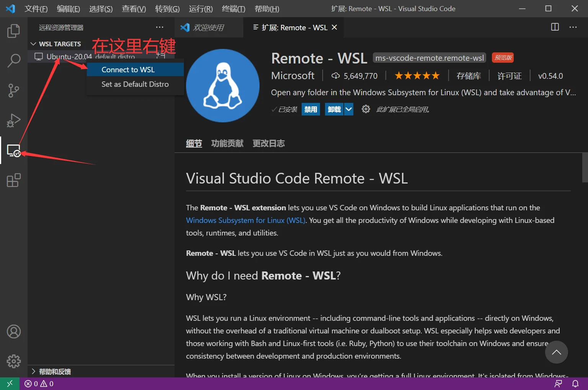This screenshot has width=588, height=390.
Task: Click the split editor icon
Action: pos(555,27)
